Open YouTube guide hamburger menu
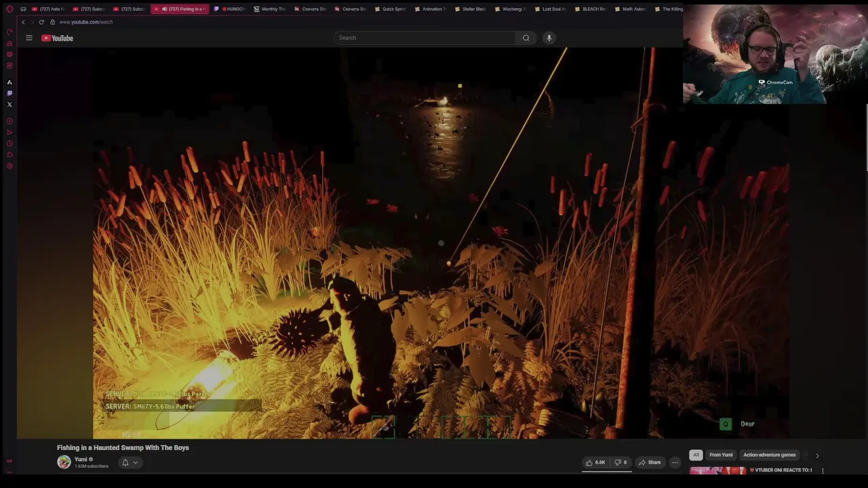 (x=29, y=38)
